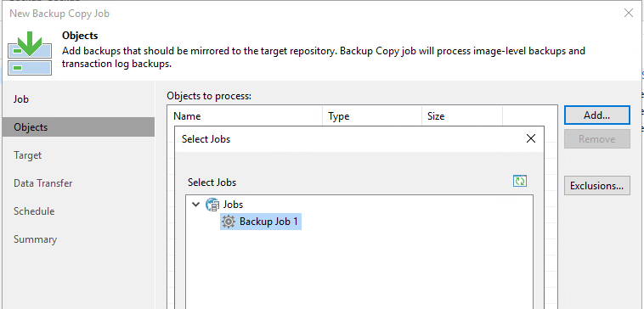Go to the Objects wizard step
644x309 pixels.
point(78,127)
